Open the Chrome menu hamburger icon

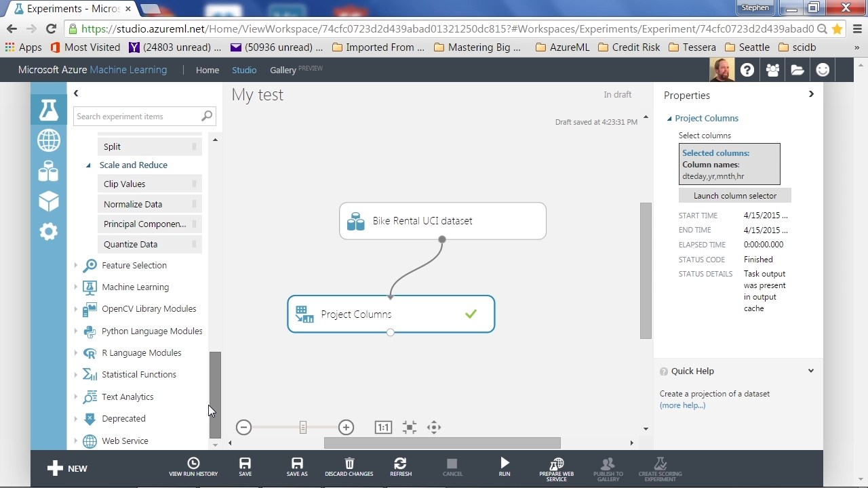click(857, 28)
